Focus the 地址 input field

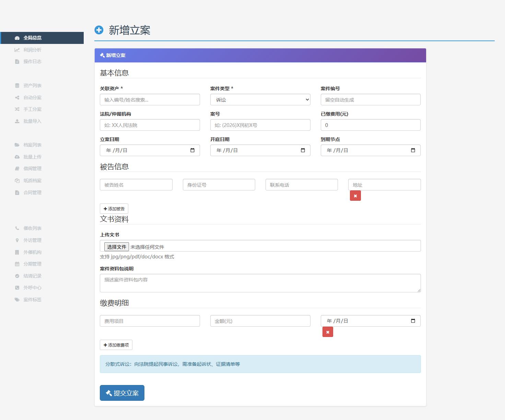(x=385, y=185)
